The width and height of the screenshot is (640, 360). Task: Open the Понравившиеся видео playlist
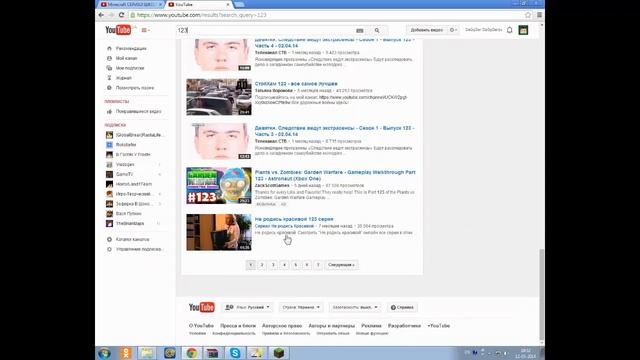point(138,111)
